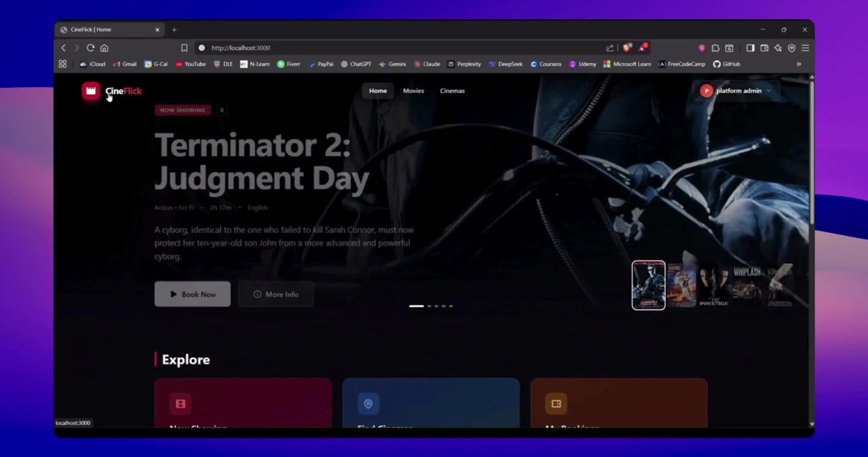This screenshot has width=868, height=457.
Task: Click the More Info button
Action: click(276, 294)
